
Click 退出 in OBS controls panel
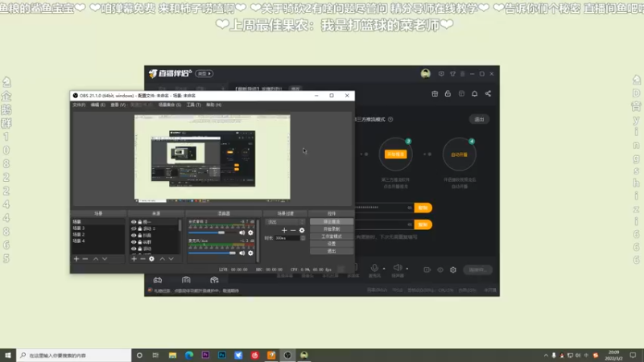(332, 251)
